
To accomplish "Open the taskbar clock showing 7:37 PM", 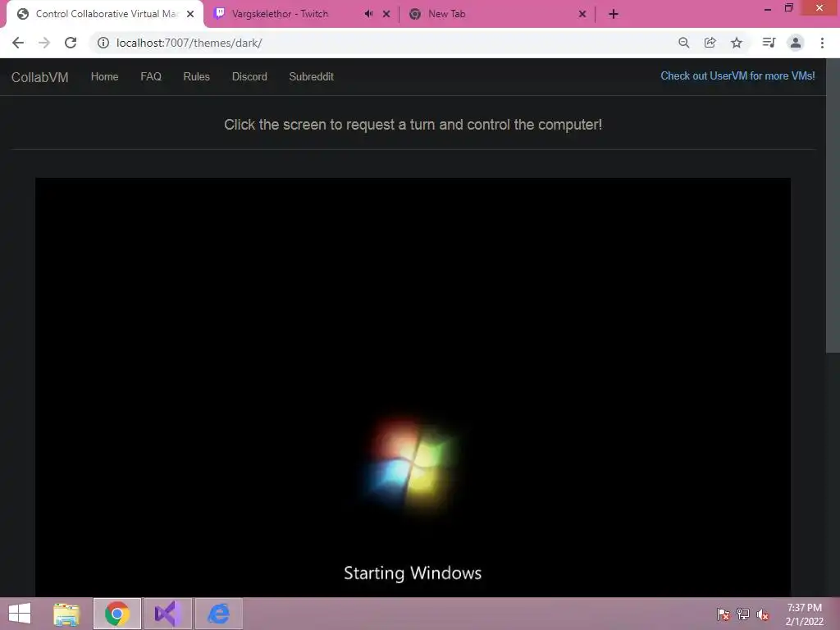I will click(804, 614).
